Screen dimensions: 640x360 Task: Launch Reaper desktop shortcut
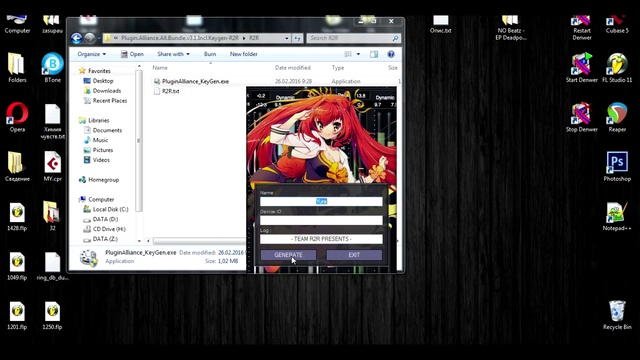pyautogui.click(x=617, y=117)
